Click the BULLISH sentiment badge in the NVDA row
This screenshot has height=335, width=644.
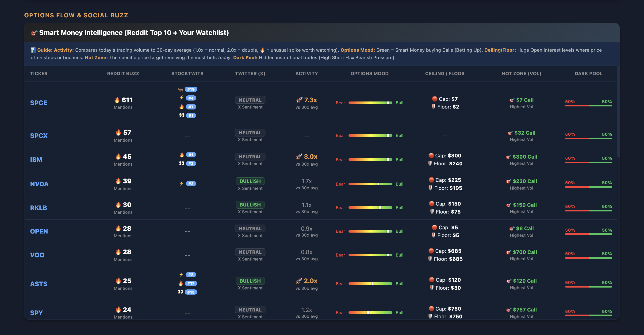pyautogui.click(x=250, y=181)
